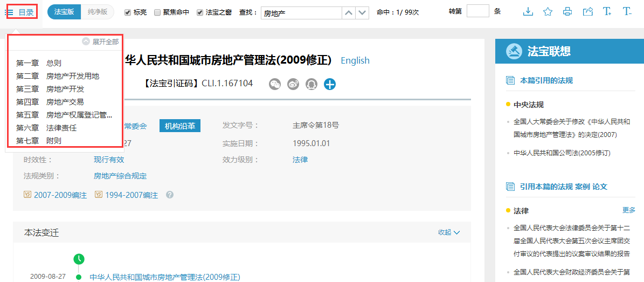The width and height of the screenshot is (644, 282).
Task: Click the 法宝引证码 CLI.1.167104 text
Action: click(198, 84)
